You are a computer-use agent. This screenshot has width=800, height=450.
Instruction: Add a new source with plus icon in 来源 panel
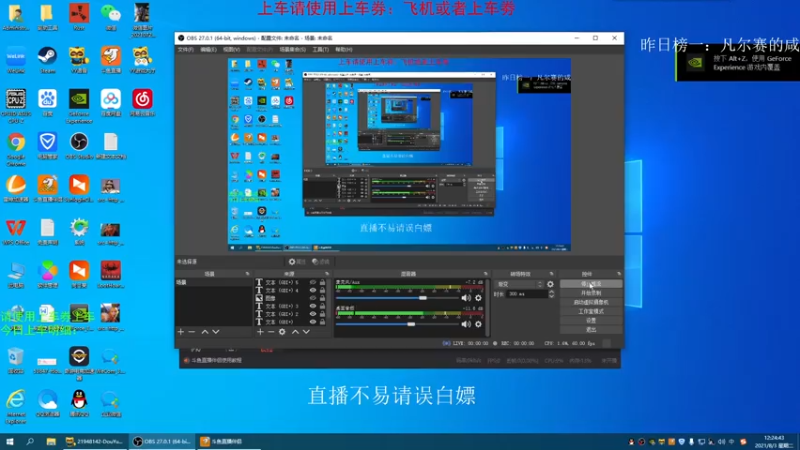point(260,332)
